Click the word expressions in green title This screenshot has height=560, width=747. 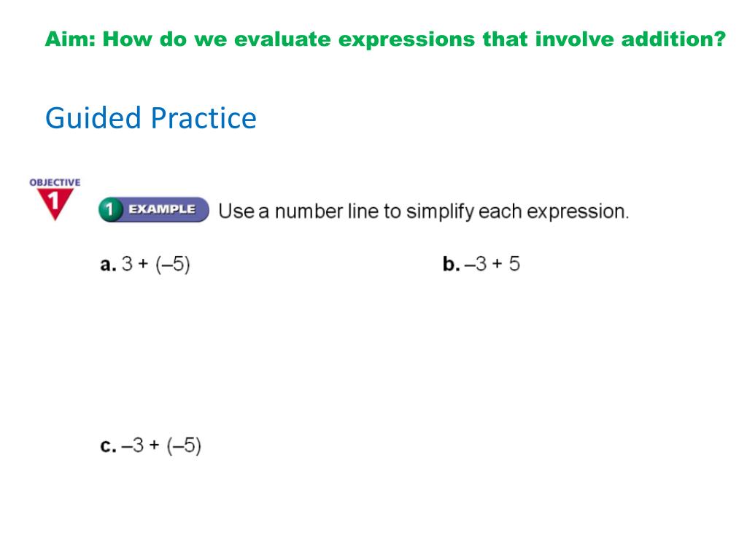[406, 40]
